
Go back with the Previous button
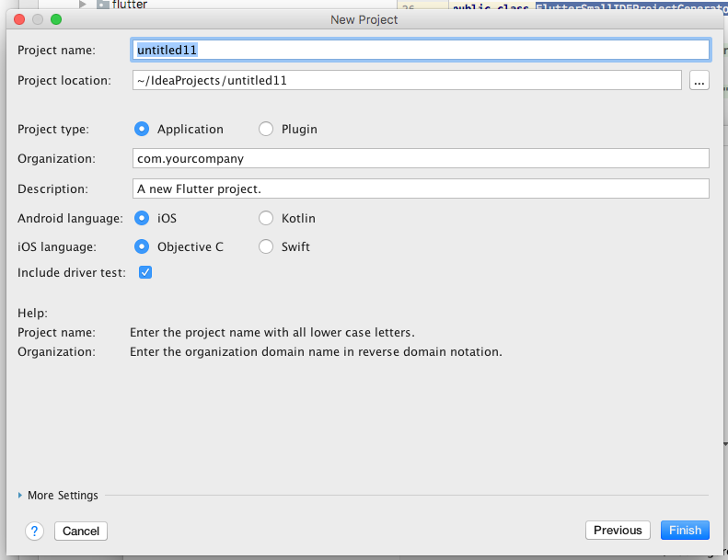click(618, 530)
